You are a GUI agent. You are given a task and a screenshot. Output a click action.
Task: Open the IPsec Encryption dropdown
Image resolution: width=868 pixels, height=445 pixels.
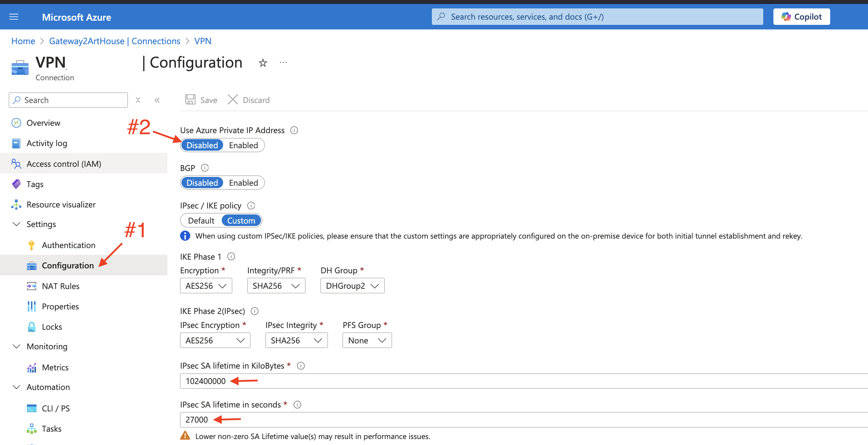[215, 341]
